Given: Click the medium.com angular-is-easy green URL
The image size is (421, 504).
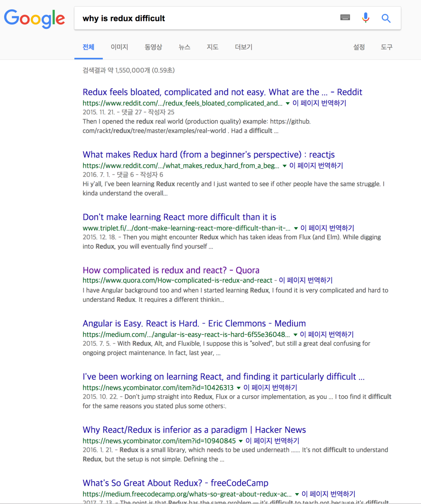Looking at the screenshot, I should click(x=186, y=335).
